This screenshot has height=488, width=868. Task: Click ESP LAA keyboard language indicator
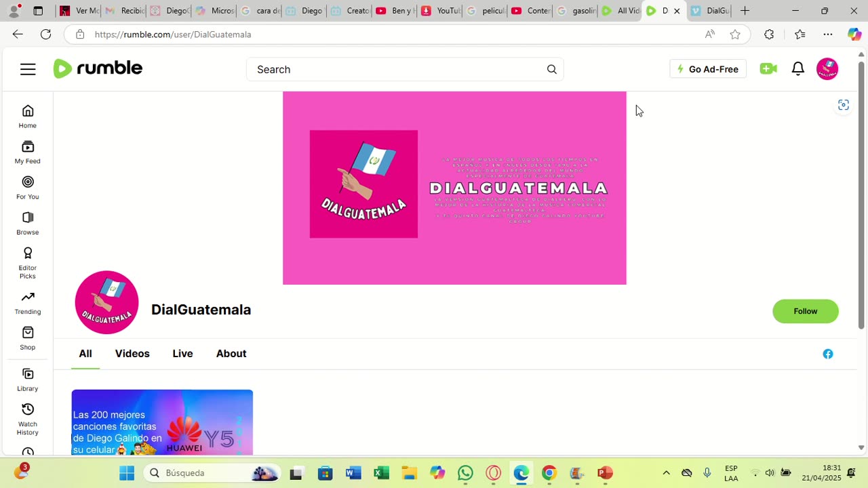coord(731,473)
